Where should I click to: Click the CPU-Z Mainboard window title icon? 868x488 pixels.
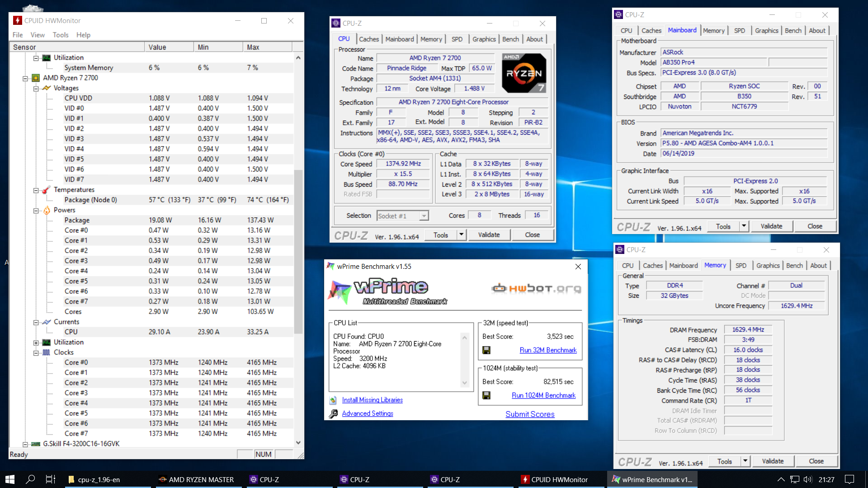click(618, 14)
